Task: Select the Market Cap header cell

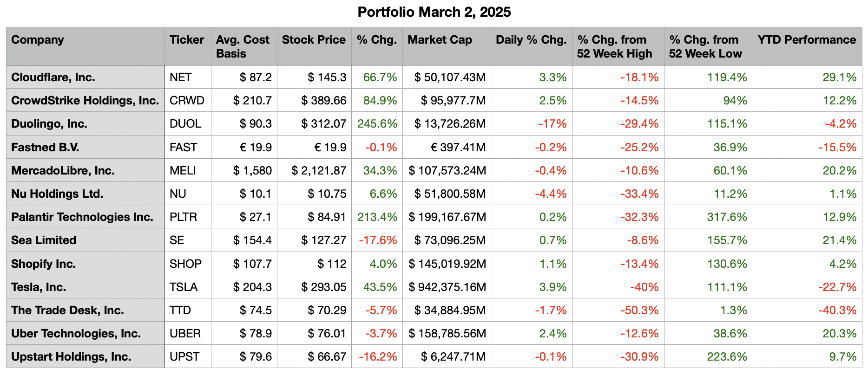Action: point(440,40)
